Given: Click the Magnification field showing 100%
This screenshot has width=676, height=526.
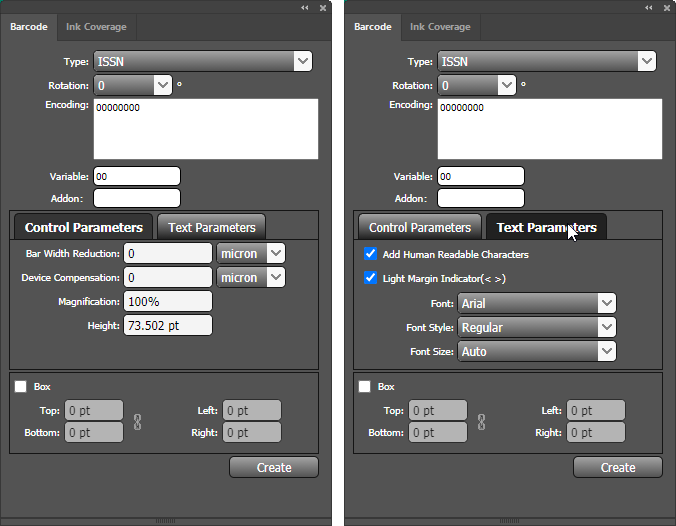Looking at the screenshot, I should pyautogui.click(x=168, y=301).
